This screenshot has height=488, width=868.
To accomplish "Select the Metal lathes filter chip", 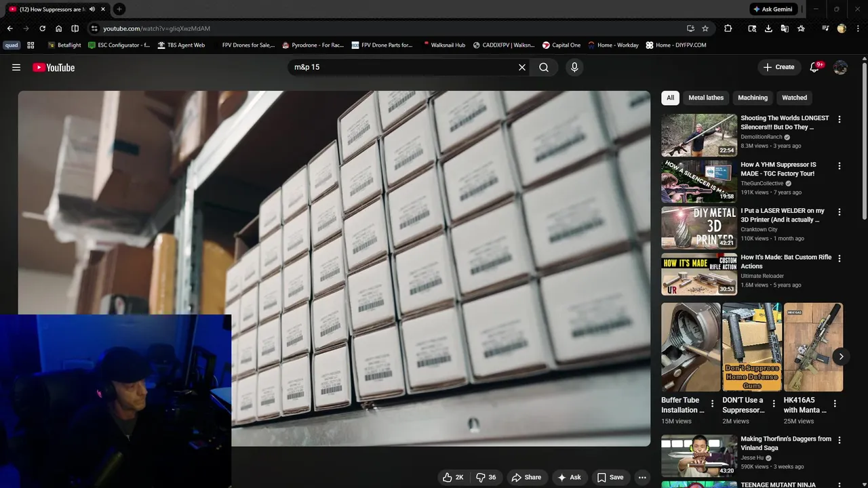I will point(706,98).
